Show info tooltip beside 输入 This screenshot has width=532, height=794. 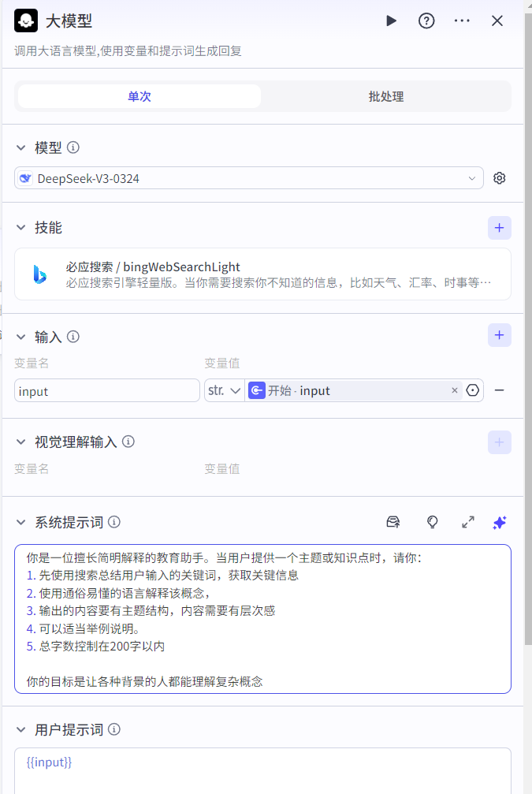(x=73, y=337)
